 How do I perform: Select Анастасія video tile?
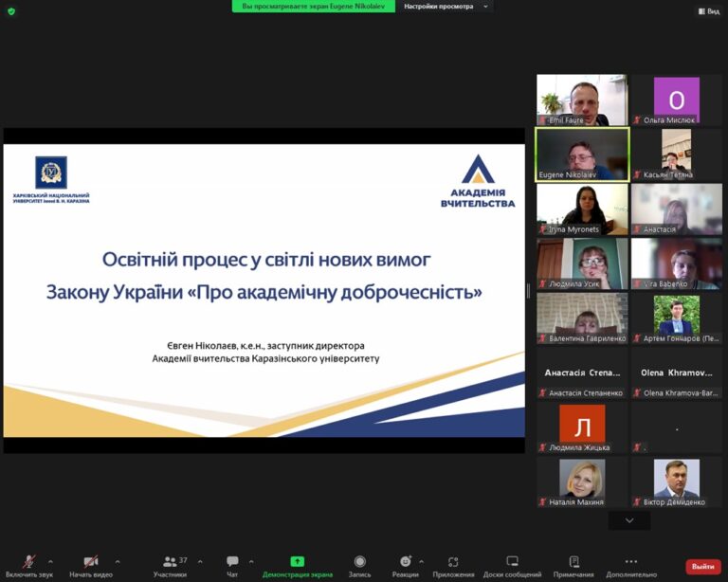coord(677,209)
